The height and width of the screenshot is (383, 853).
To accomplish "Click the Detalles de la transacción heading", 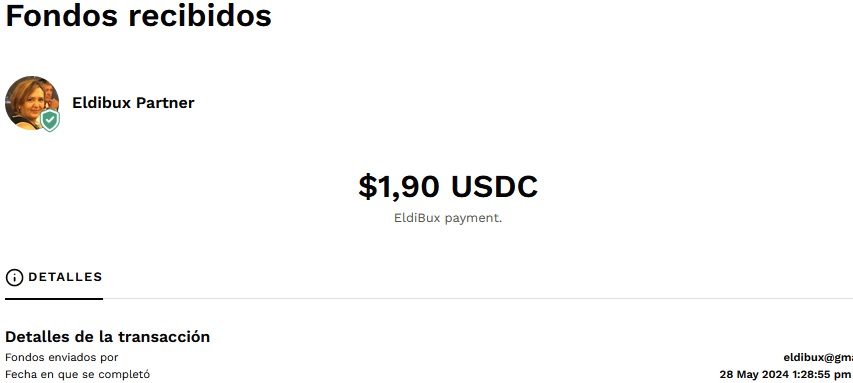I will tap(108, 337).
